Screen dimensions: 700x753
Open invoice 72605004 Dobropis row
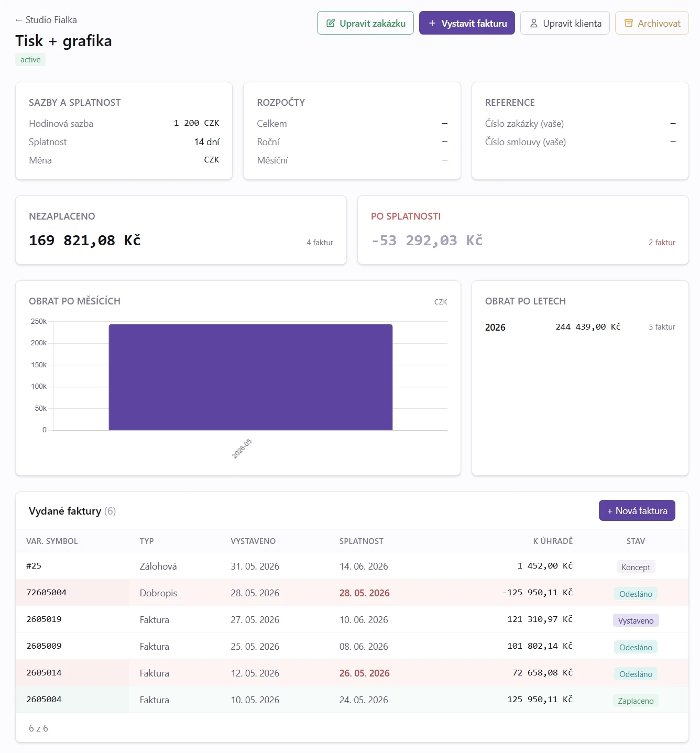click(352, 593)
